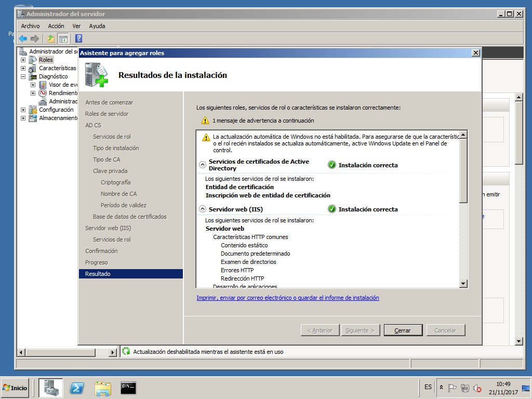Click the Inicio start button

click(x=15, y=388)
